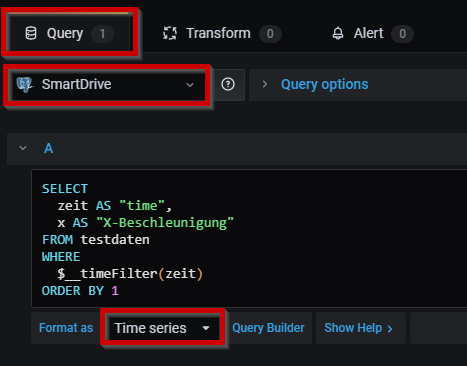This screenshot has height=366, width=467.
Task: Click inside the SQL editor on testdaten
Action: coord(115,240)
